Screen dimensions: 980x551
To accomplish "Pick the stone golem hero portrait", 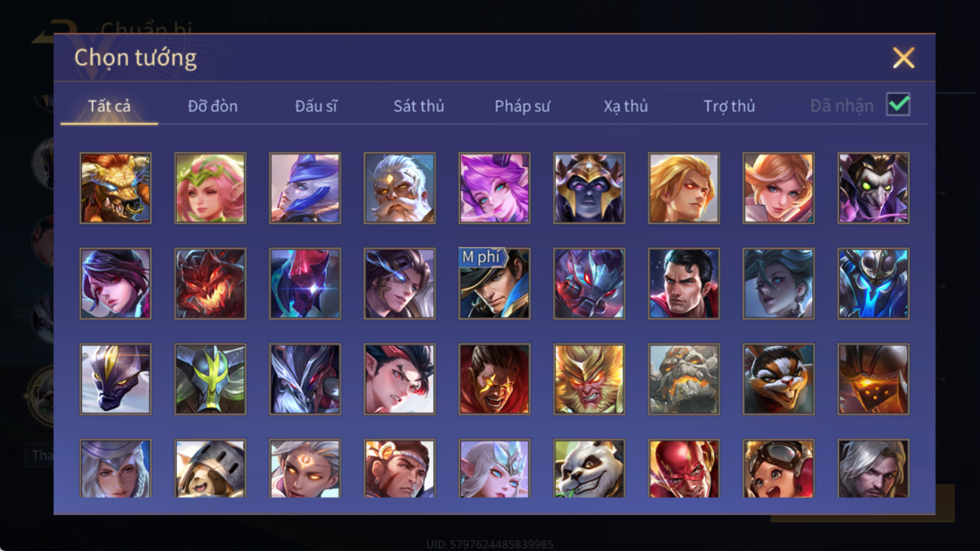I will 683,379.
